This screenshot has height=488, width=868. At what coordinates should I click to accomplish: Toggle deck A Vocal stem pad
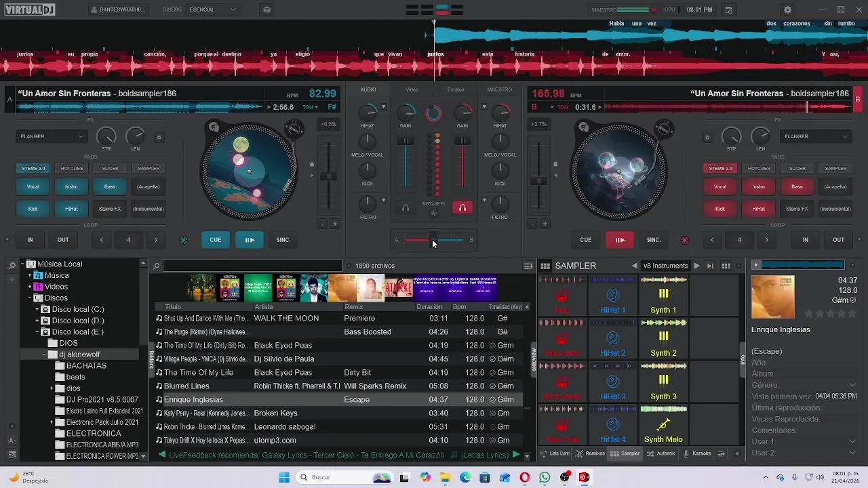pyautogui.click(x=33, y=186)
